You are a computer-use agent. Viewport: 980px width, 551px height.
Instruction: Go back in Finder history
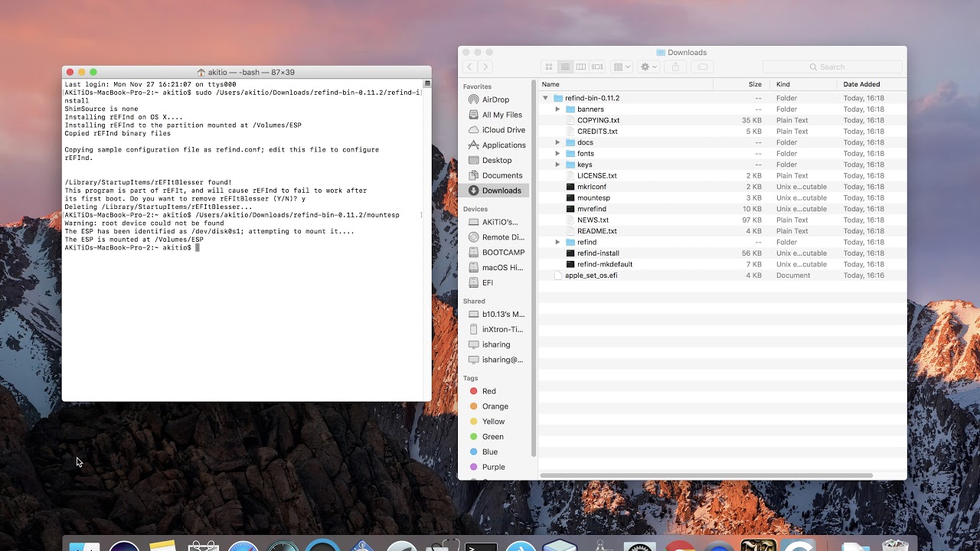tap(470, 67)
